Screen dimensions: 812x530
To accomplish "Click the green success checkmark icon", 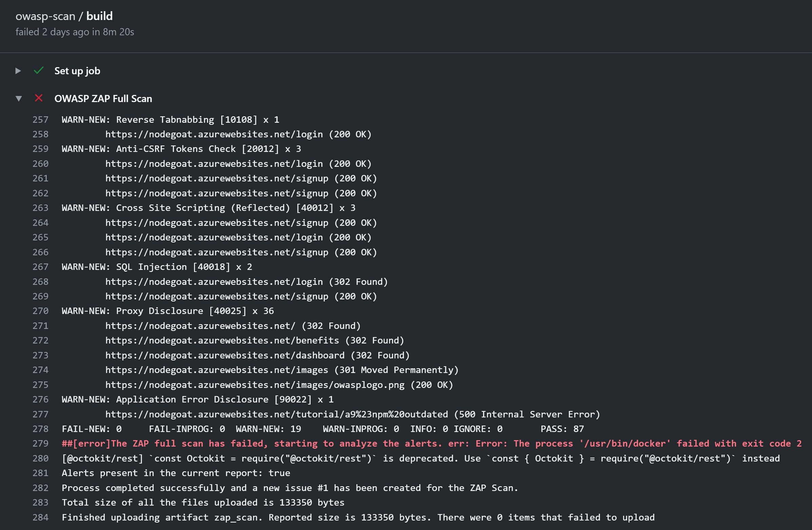I will click(x=39, y=71).
